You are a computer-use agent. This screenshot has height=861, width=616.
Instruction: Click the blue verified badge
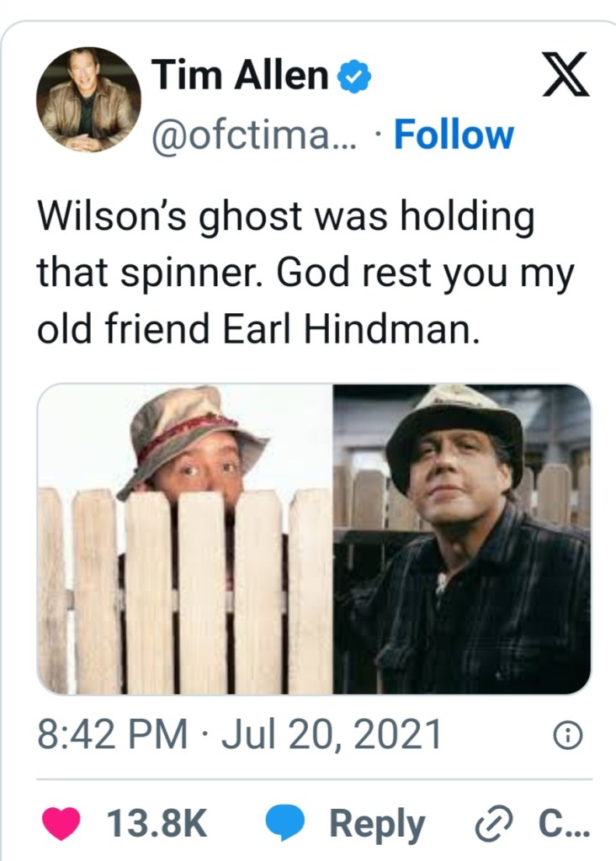point(354,78)
